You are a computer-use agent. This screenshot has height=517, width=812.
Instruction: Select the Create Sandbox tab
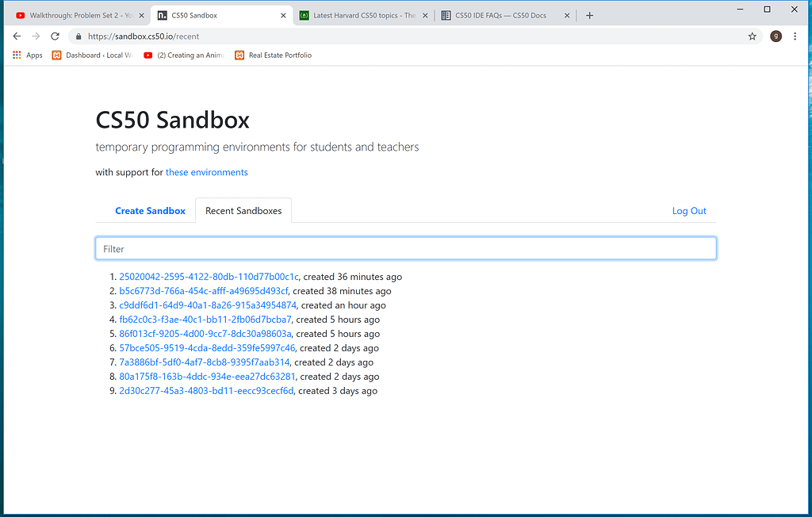click(x=150, y=210)
